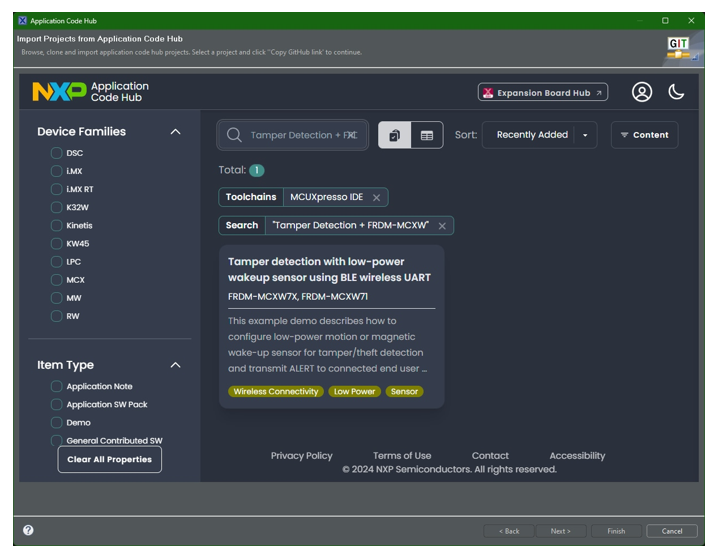Click the Sensor tag
The height and width of the screenshot is (552, 713).
[x=404, y=391]
